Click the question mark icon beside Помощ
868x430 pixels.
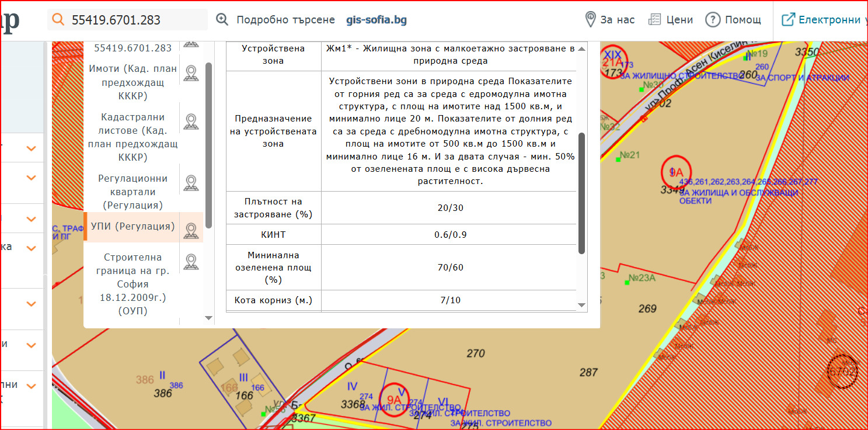tap(713, 19)
